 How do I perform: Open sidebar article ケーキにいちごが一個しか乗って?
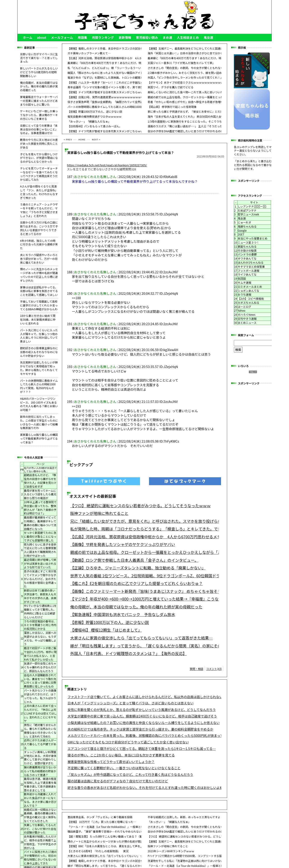point(39,115)
